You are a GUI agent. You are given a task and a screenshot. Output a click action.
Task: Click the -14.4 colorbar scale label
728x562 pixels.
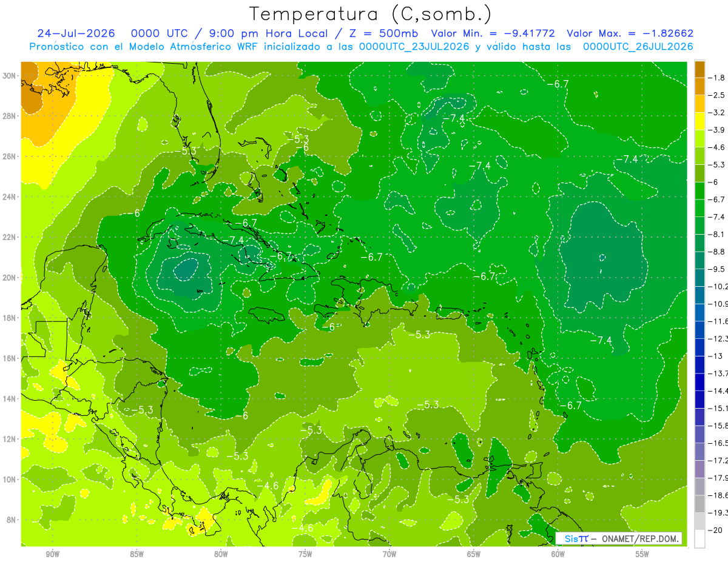pyautogui.click(x=718, y=391)
